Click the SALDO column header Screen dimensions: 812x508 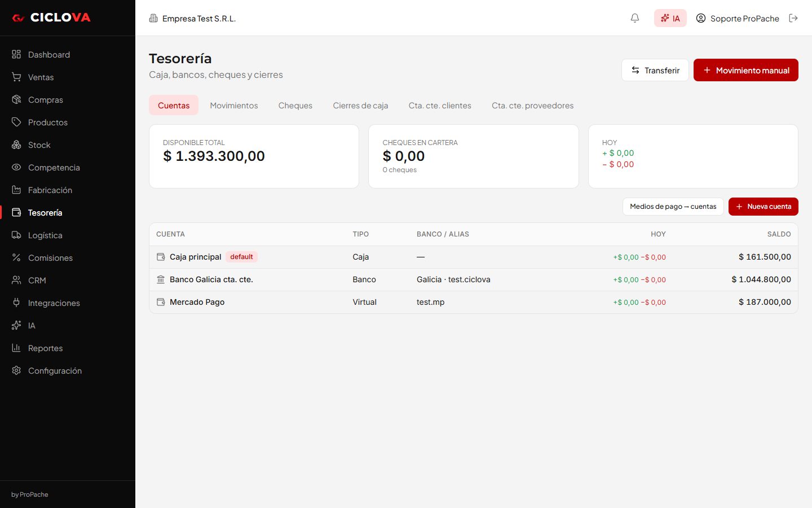[779, 234]
